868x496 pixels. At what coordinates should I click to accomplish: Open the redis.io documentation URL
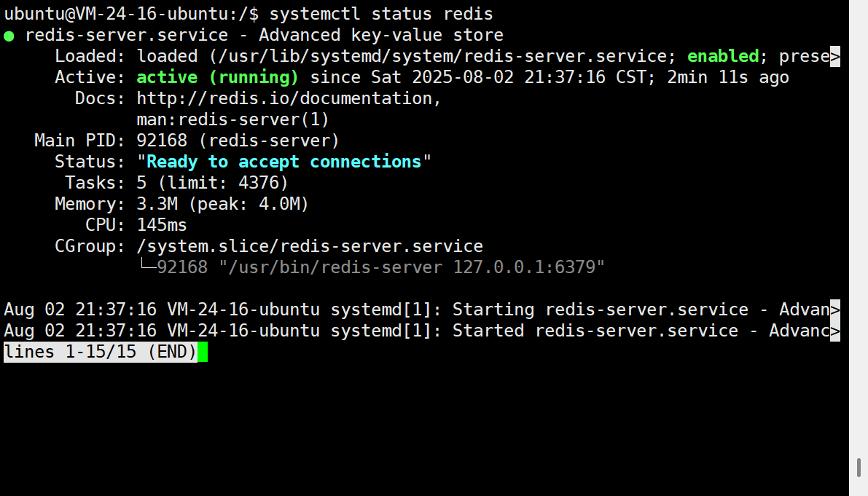coord(289,98)
